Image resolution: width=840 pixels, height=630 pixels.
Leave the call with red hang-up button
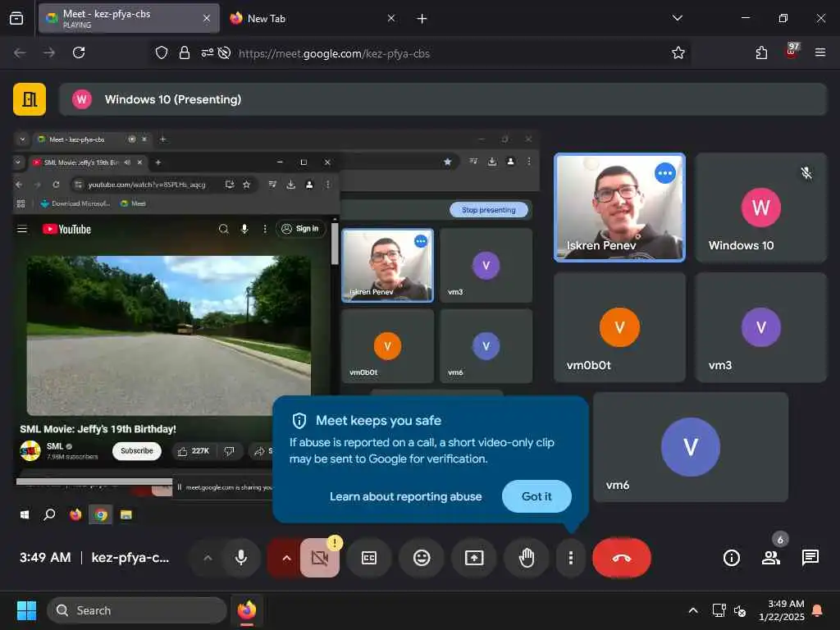pos(622,558)
